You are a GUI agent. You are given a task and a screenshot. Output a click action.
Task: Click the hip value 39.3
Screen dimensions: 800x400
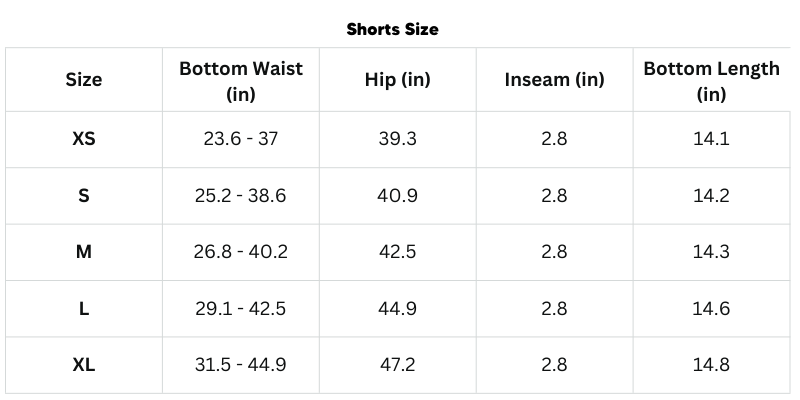click(397, 139)
